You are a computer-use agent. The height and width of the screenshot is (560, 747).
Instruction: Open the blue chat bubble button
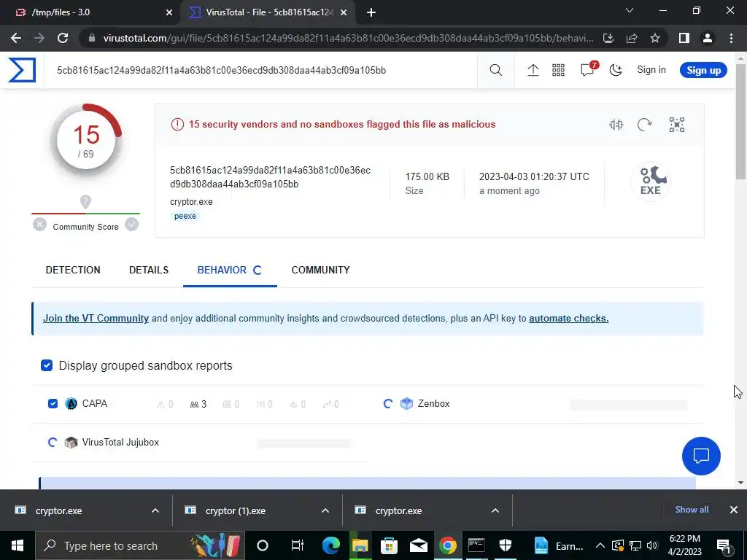click(x=701, y=456)
